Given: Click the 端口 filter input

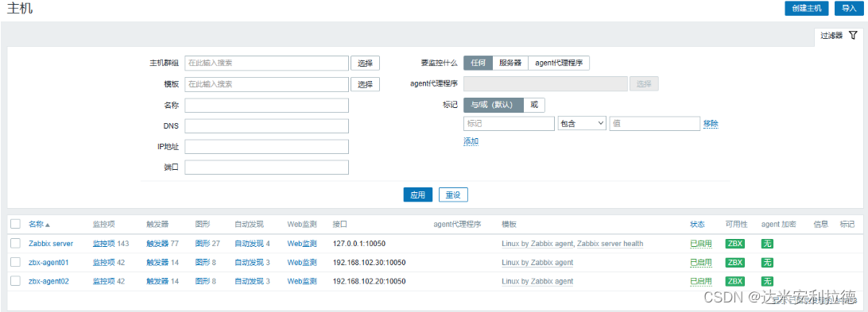Looking at the screenshot, I should 266,167.
